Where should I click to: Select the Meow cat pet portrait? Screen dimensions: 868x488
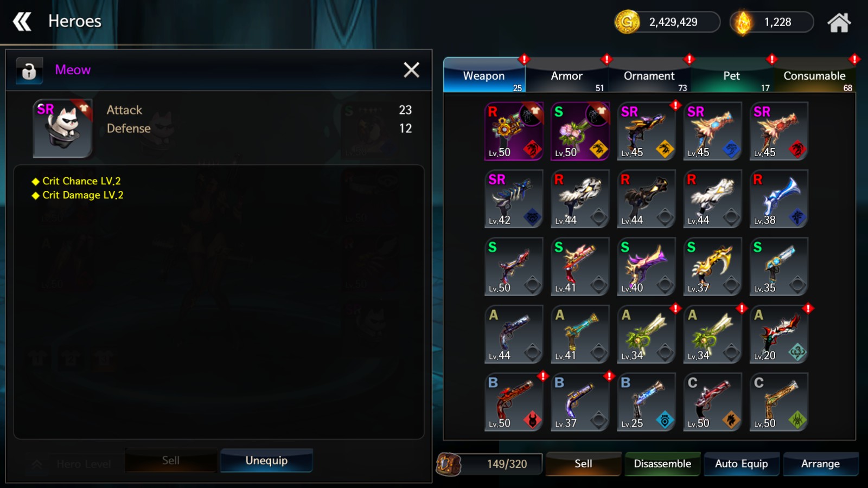[62, 129]
